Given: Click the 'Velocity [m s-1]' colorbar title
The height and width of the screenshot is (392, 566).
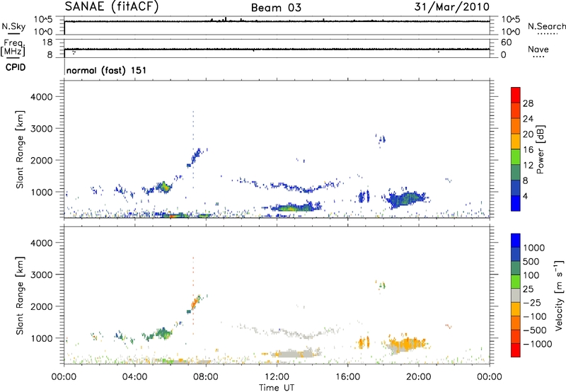Looking at the screenshot, I should pos(559,295).
